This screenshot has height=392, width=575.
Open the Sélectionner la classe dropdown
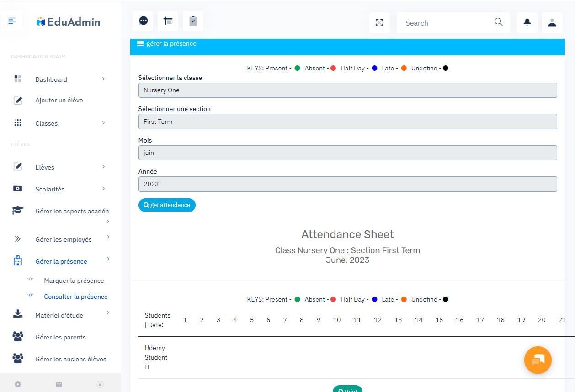[347, 90]
